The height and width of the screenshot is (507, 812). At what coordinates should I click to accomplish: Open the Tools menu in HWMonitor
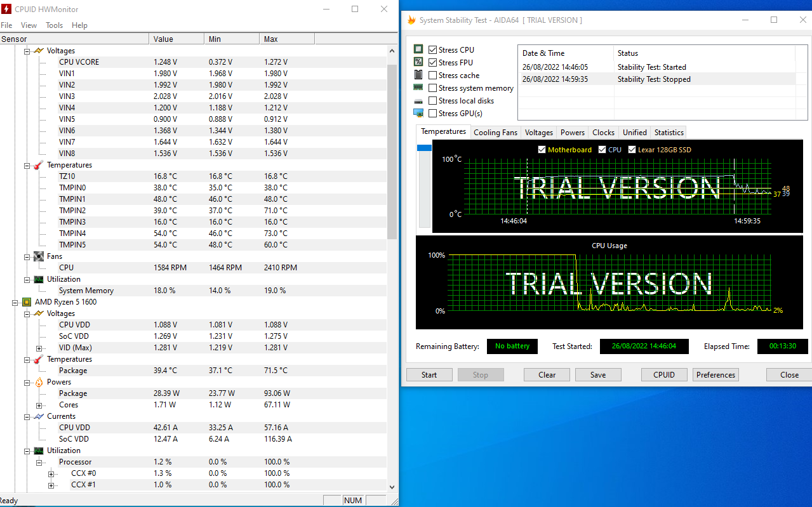[55, 25]
